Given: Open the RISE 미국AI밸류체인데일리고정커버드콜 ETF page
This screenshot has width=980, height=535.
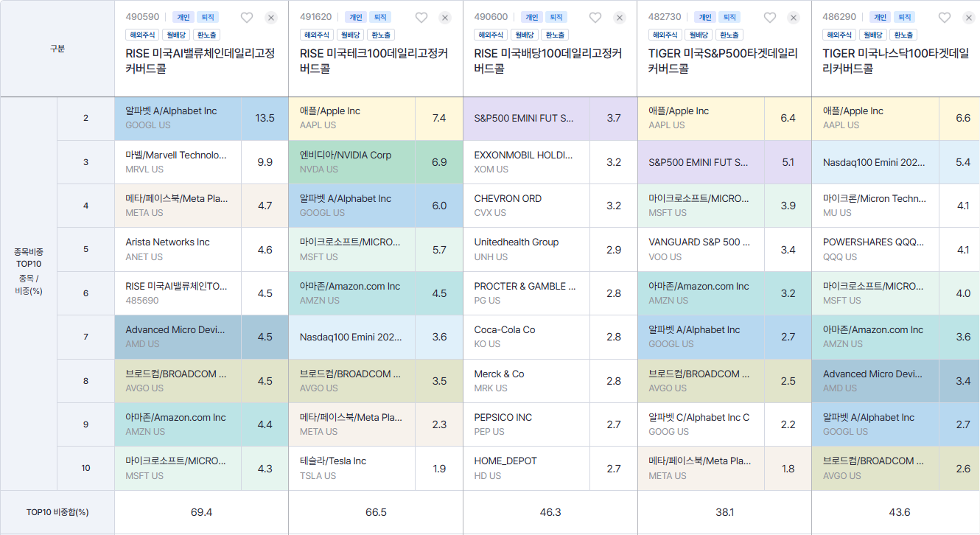Looking at the screenshot, I should (x=200, y=60).
